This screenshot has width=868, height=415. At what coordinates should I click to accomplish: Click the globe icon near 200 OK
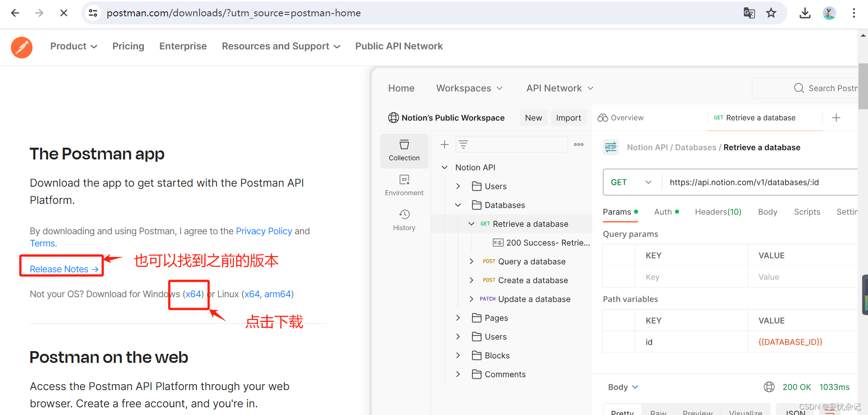pyautogui.click(x=769, y=387)
